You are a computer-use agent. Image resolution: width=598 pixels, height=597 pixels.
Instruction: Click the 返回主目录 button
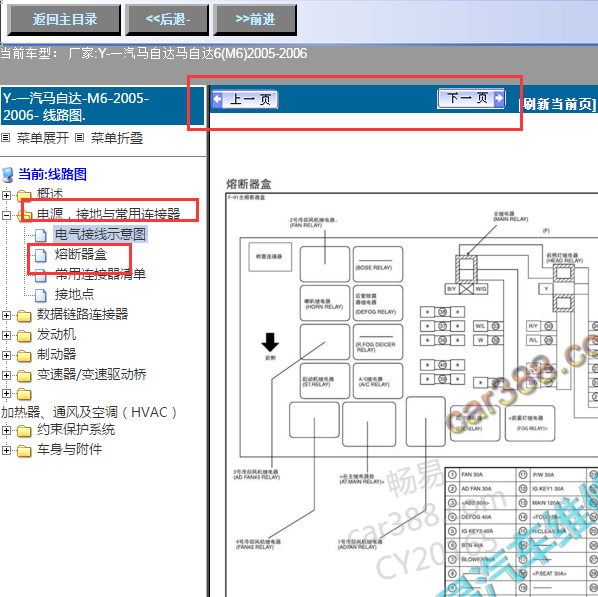tap(64, 19)
